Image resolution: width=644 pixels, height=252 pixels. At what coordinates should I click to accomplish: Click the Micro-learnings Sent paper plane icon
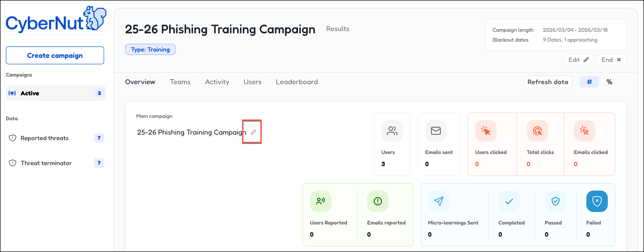coord(439,201)
